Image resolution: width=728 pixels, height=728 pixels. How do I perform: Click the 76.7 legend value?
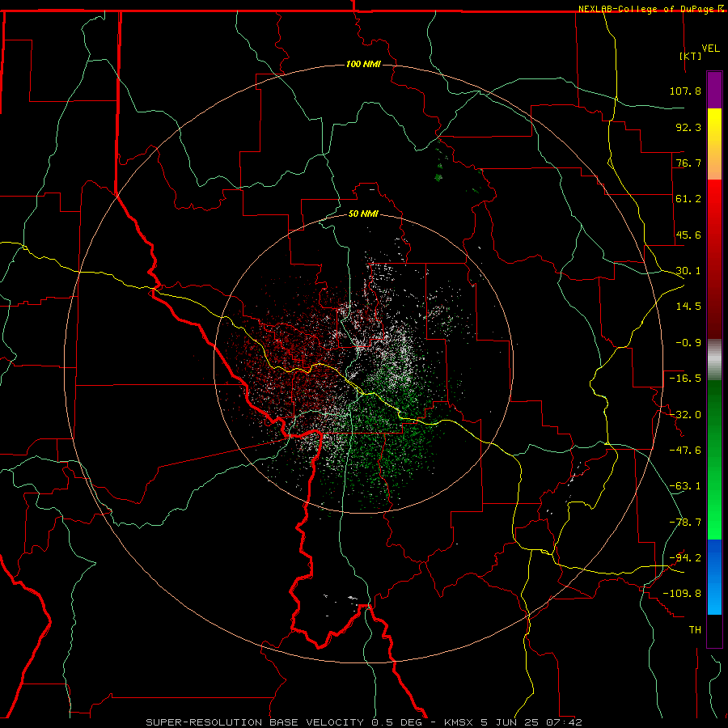coord(688,163)
